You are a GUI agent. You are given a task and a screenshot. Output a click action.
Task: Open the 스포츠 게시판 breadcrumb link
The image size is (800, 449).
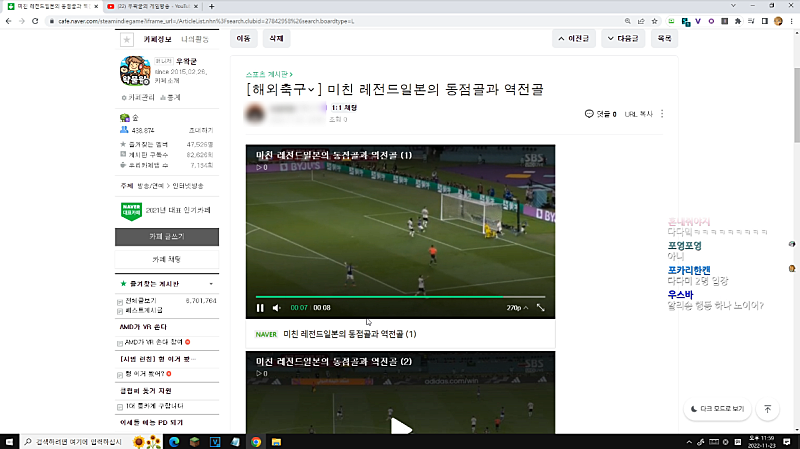(x=269, y=74)
